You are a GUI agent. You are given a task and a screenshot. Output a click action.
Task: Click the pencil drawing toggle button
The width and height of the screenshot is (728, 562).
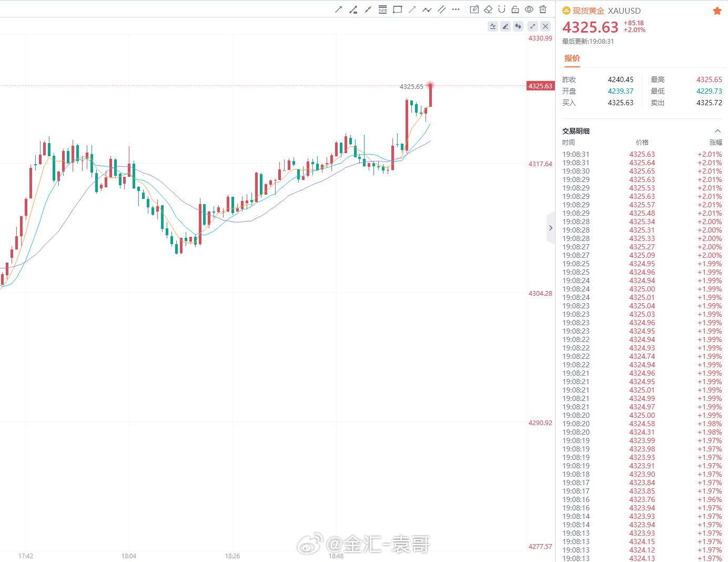(x=505, y=26)
